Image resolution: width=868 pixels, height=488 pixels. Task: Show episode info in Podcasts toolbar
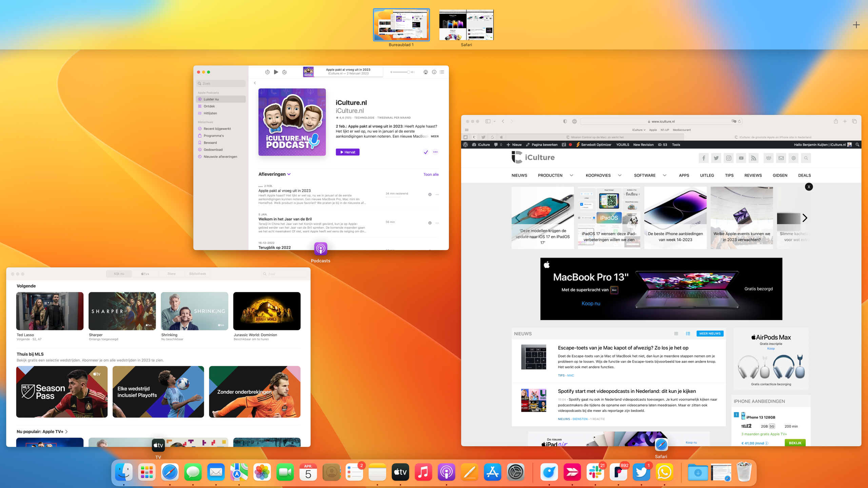(x=434, y=72)
